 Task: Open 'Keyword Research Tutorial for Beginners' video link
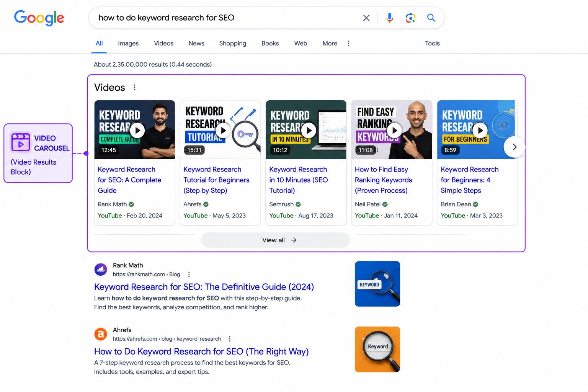216,180
